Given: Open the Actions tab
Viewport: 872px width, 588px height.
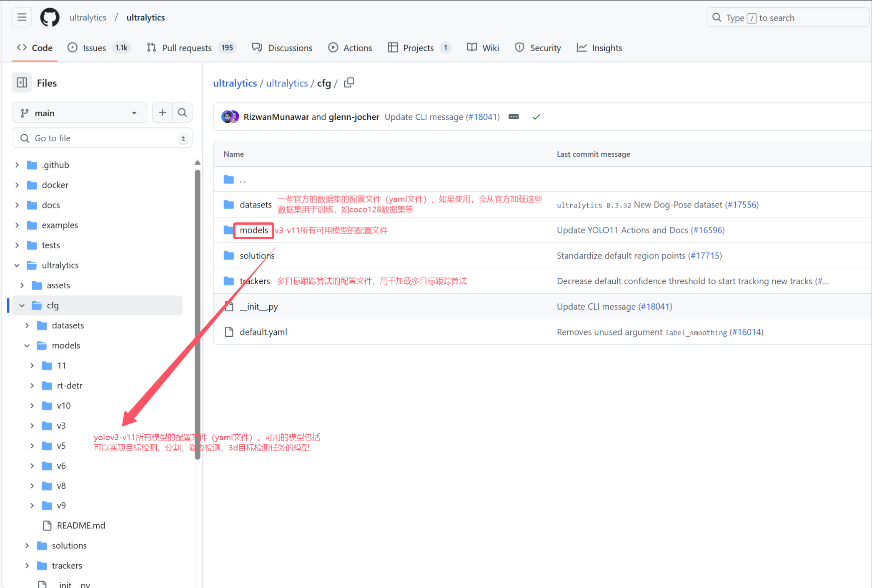Looking at the screenshot, I should coord(350,48).
